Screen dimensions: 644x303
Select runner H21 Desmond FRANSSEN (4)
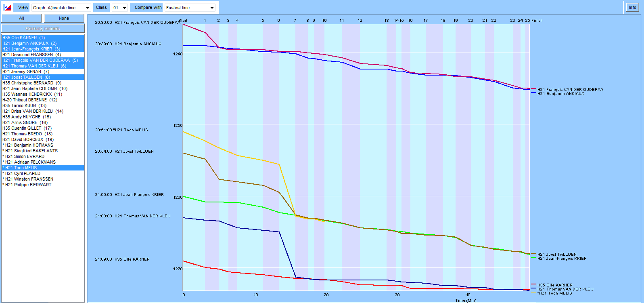point(43,55)
